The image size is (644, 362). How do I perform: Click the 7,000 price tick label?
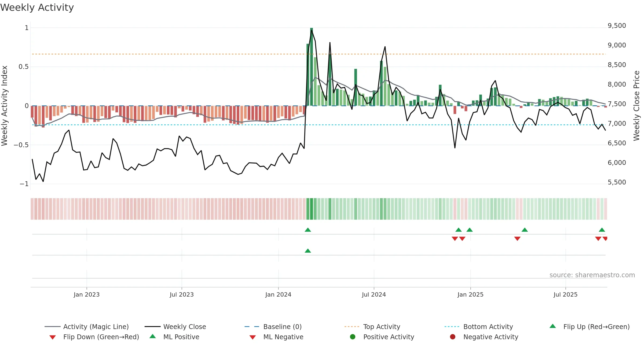617,124
